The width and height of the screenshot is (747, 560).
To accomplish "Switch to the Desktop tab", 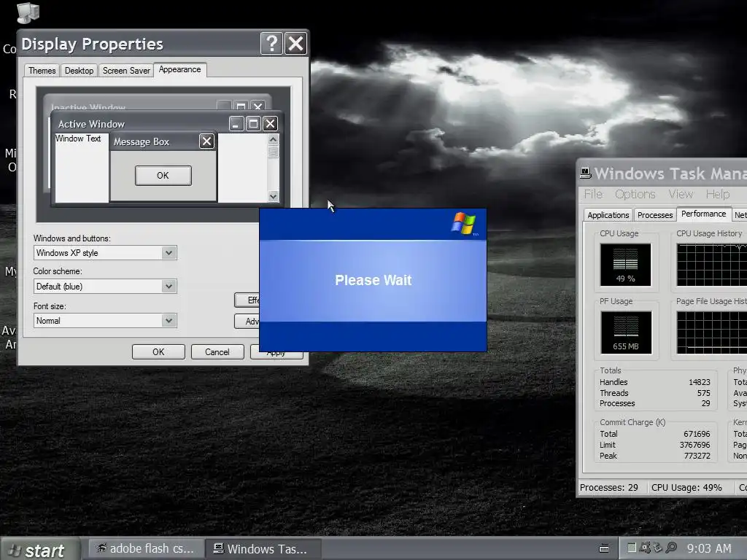I will click(79, 71).
